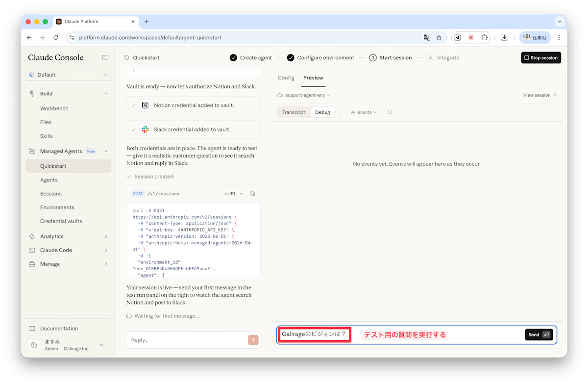
Task: Open View session link
Action: [x=539, y=95]
